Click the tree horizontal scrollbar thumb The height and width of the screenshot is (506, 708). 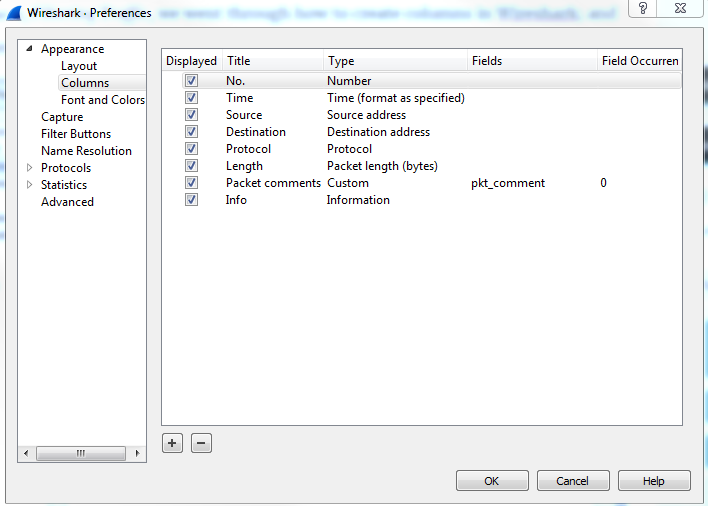pyautogui.click(x=81, y=453)
